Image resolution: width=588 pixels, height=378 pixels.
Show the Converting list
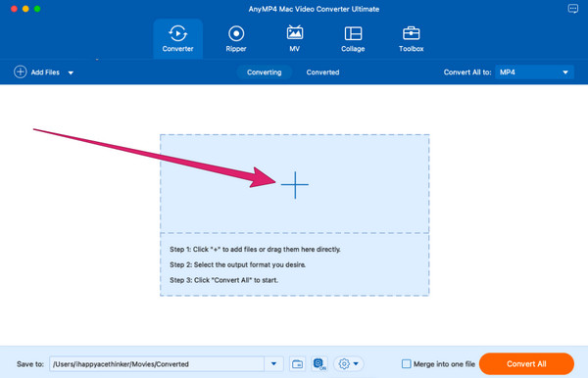[264, 72]
